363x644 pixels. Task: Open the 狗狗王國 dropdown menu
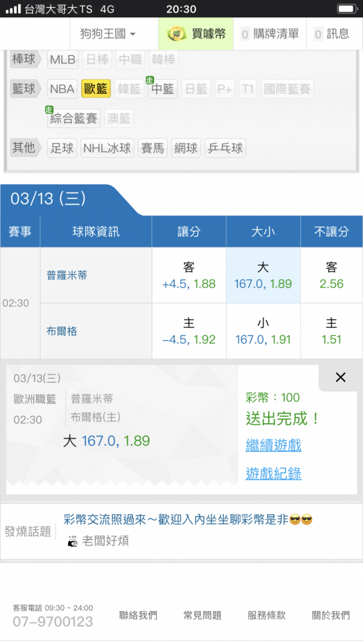pos(108,33)
